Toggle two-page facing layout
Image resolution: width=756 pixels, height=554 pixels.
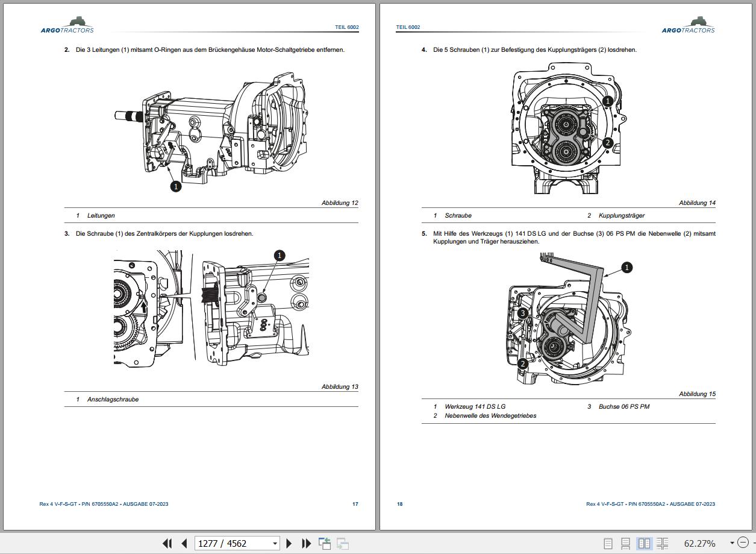click(x=644, y=543)
